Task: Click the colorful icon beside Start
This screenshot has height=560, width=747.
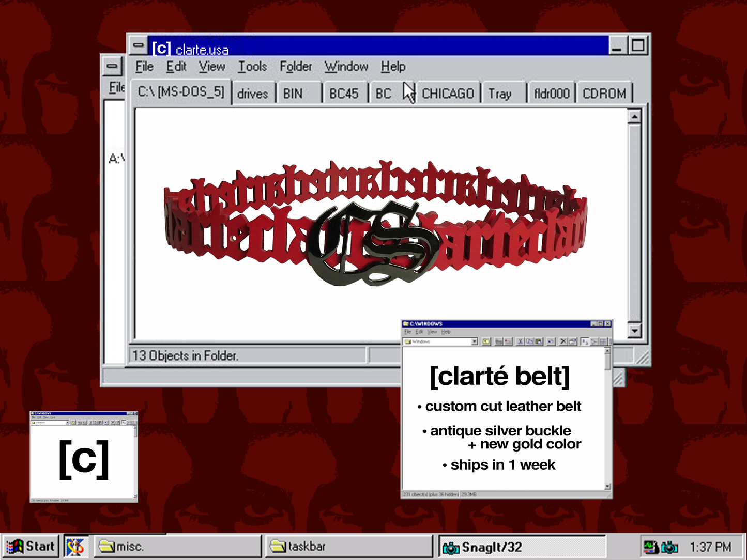Action: pos(75,547)
